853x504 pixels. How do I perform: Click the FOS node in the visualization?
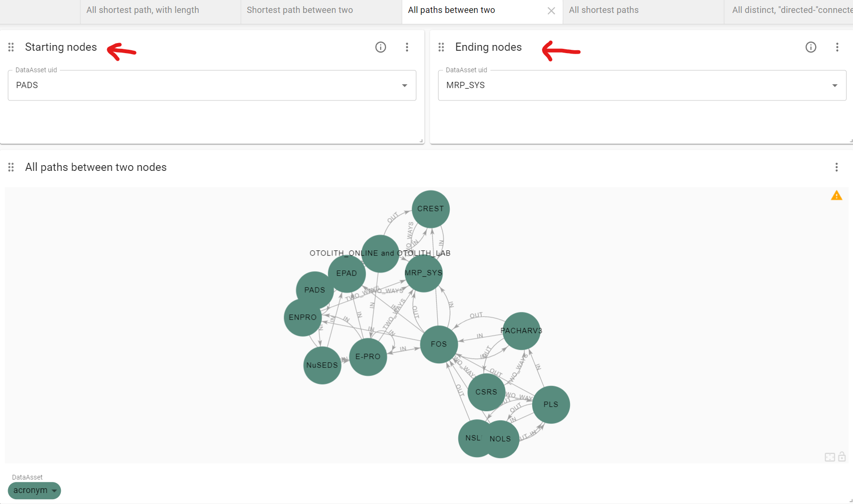point(439,344)
